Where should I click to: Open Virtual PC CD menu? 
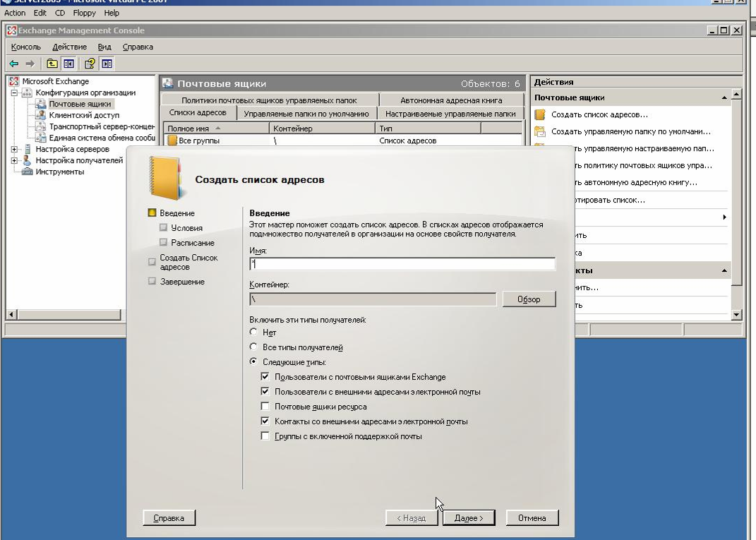[x=60, y=13]
